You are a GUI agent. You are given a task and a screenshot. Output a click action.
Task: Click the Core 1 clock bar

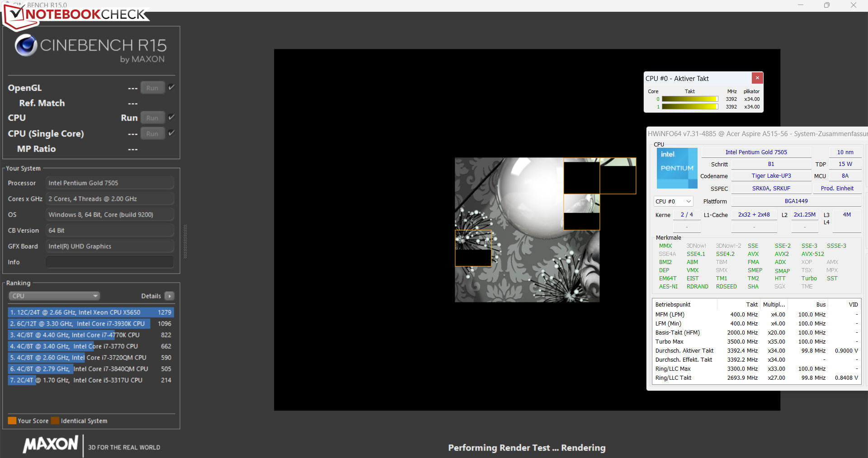690,107
